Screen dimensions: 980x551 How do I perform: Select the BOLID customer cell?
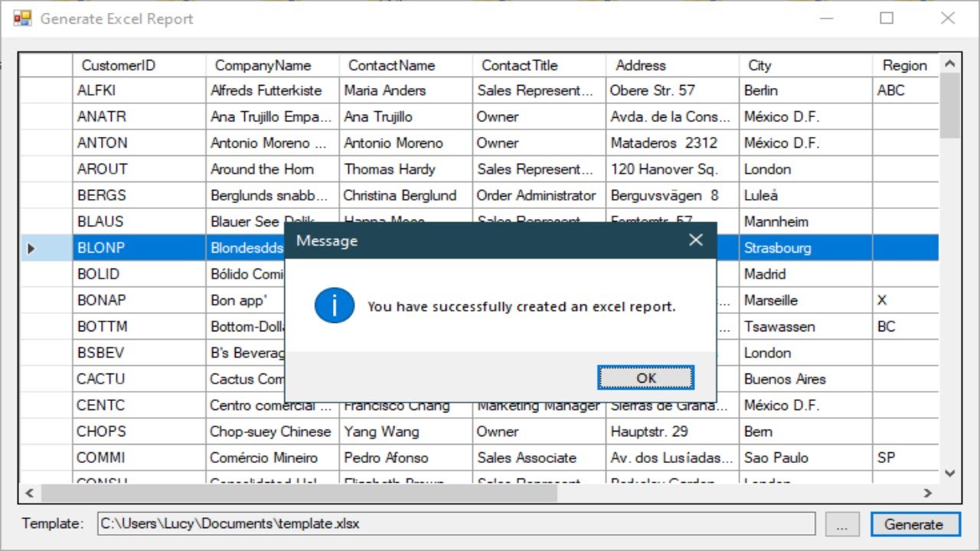pyautogui.click(x=139, y=273)
